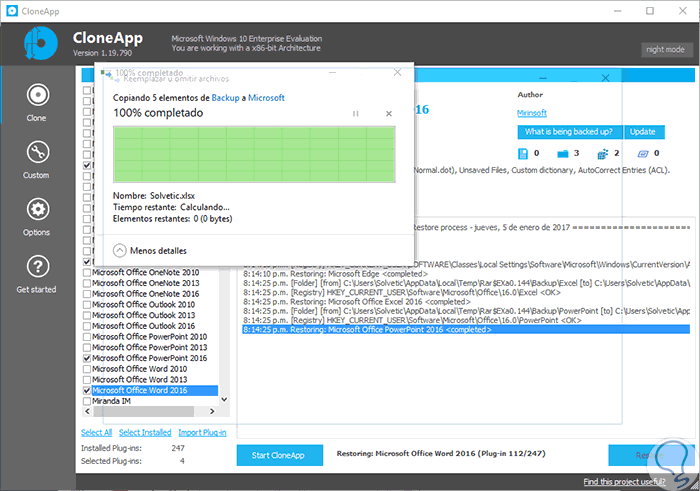The image size is (700, 491).
Task: Click the Import Plug-in link
Action: pos(202,433)
